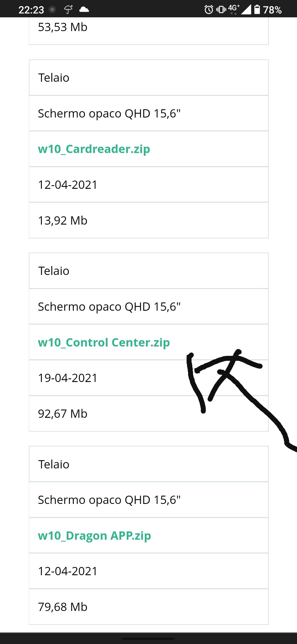This screenshot has height=644, width=297.
Task: Tap the umbrella weather status icon
Action: pos(68,10)
